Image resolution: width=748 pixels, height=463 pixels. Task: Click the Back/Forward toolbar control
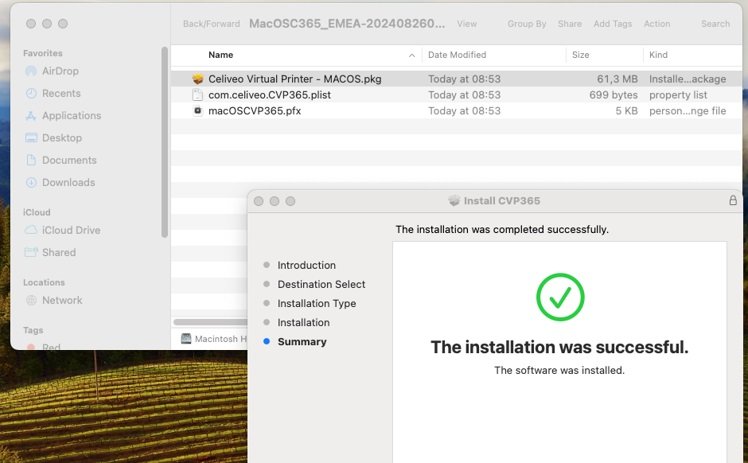coord(211,24)
